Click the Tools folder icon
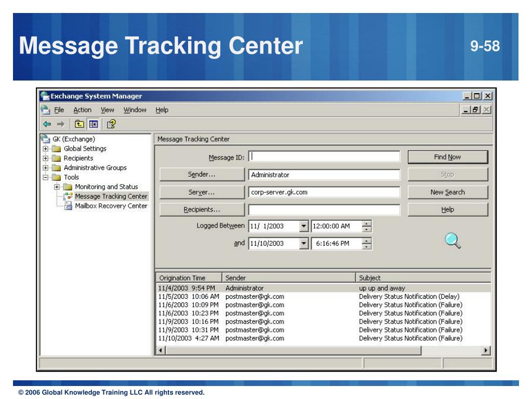 pyautogui.click(x=56, y=177)
